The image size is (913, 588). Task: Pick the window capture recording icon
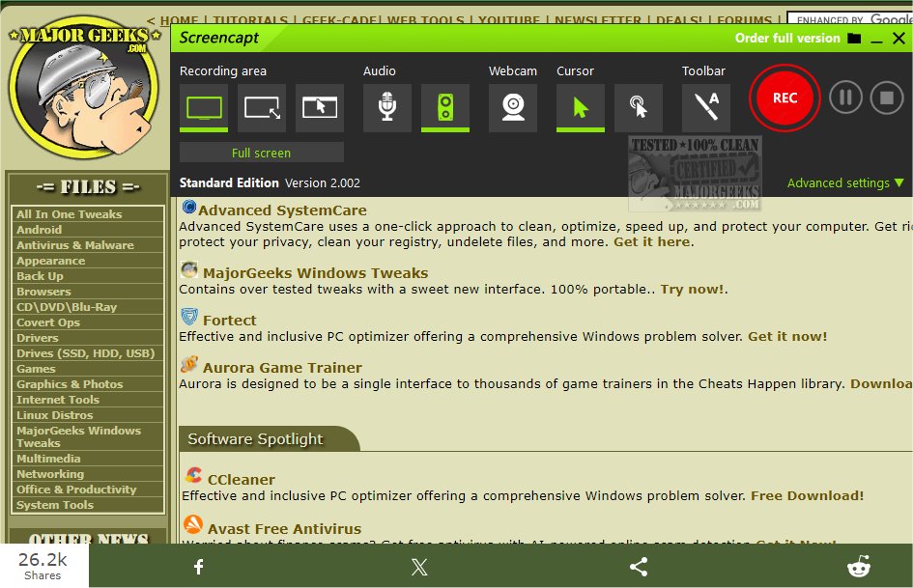coord(320,107)
